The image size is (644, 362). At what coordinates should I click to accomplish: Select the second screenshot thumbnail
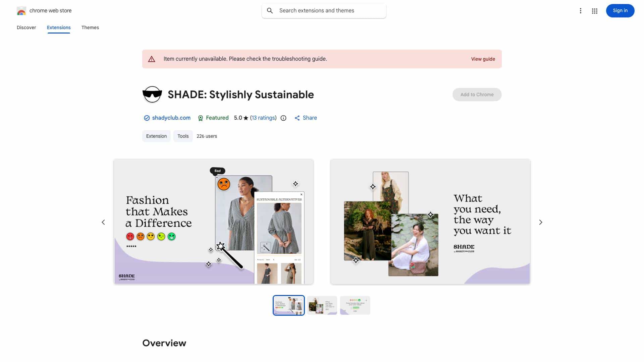pos(322,305)
